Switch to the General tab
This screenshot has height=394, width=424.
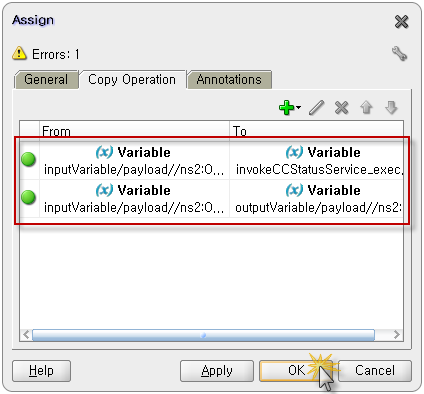(46, 80)
